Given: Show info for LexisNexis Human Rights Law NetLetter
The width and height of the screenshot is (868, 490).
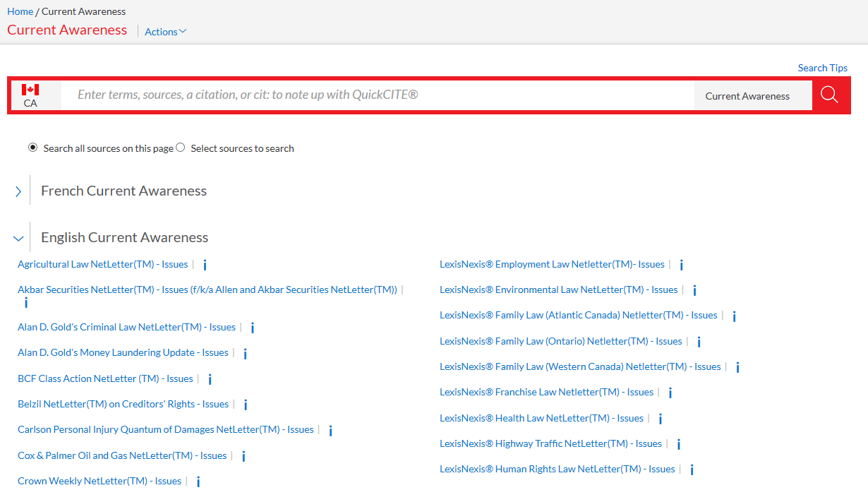Looking at the screenshot, I should coord(692,470).
